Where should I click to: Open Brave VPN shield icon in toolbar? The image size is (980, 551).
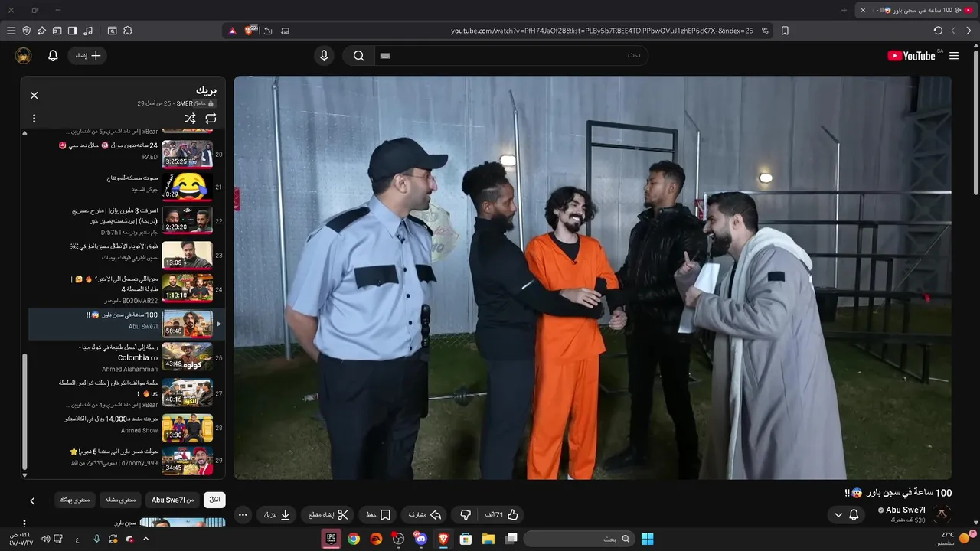tap(26, 31)
